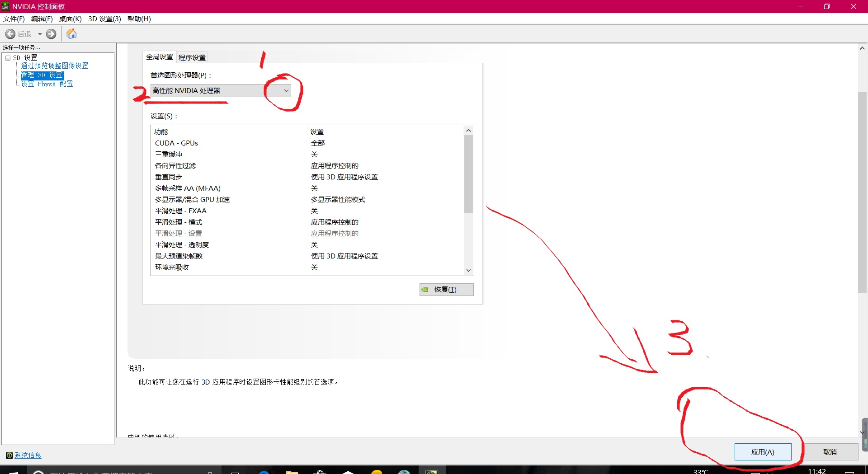Screen dimensions: 868x474
Task: Open the 文件(F) menu
Action: coord(14,19)
